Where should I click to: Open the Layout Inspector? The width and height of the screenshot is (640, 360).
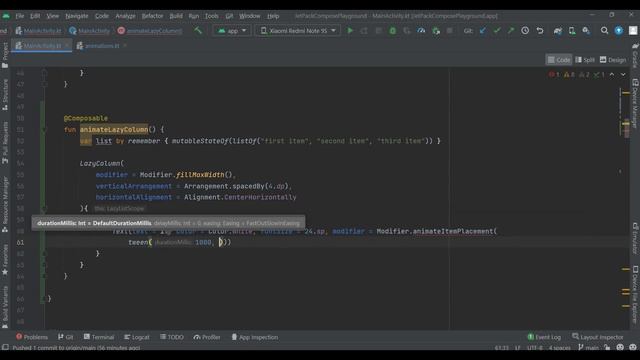tap(598, 337)
